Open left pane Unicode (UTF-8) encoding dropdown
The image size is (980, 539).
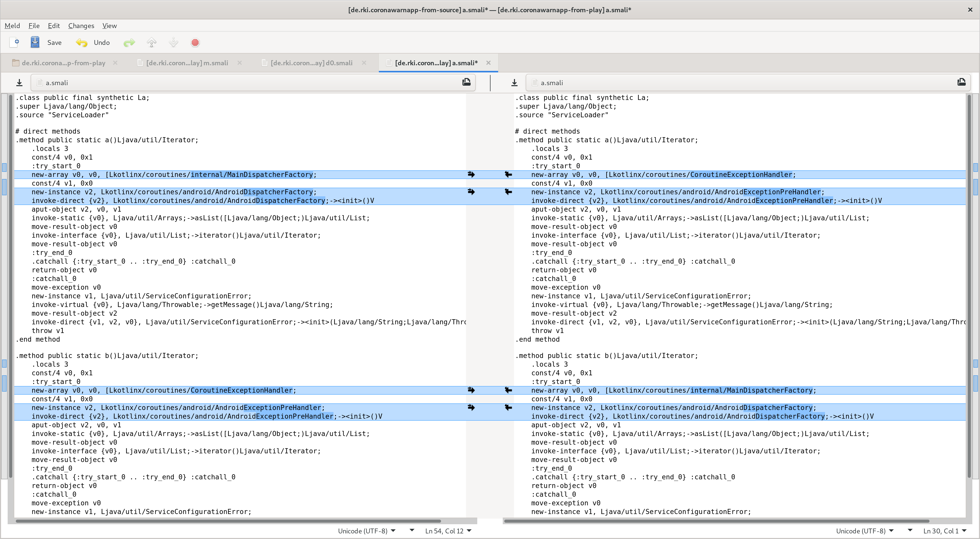367,531
